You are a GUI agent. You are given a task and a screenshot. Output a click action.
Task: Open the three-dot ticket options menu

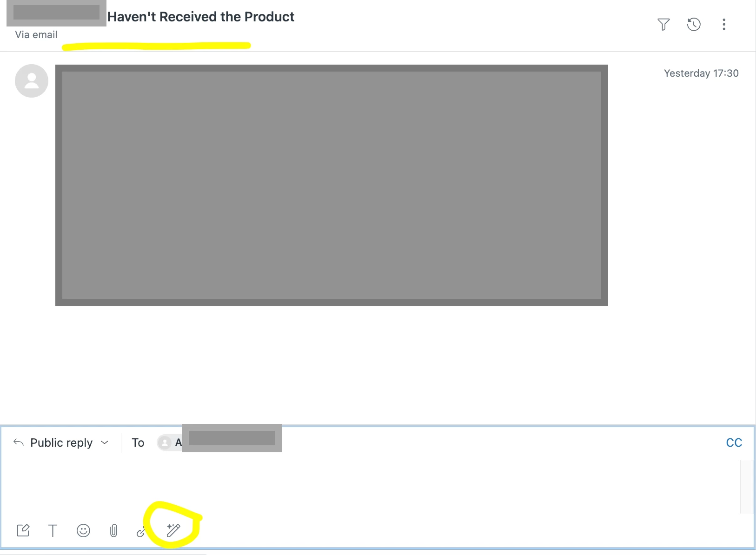click(x=724, y=24)
